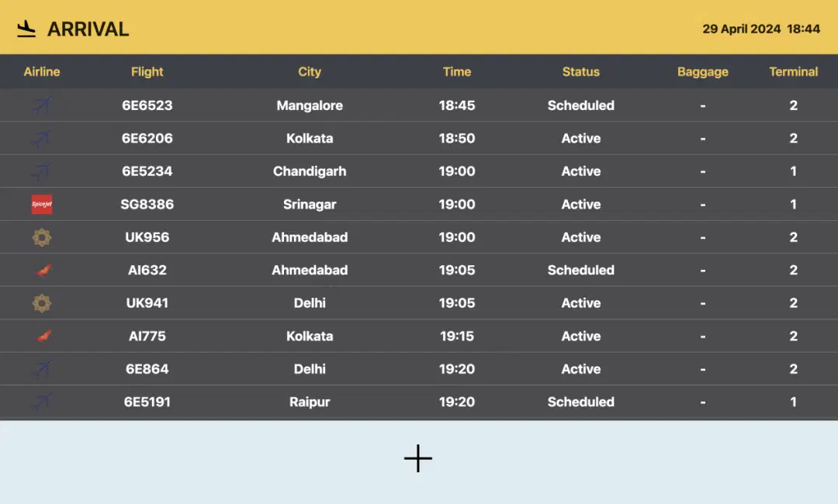
Task: Select flight number 6E5234
Action: click(147, 171)
